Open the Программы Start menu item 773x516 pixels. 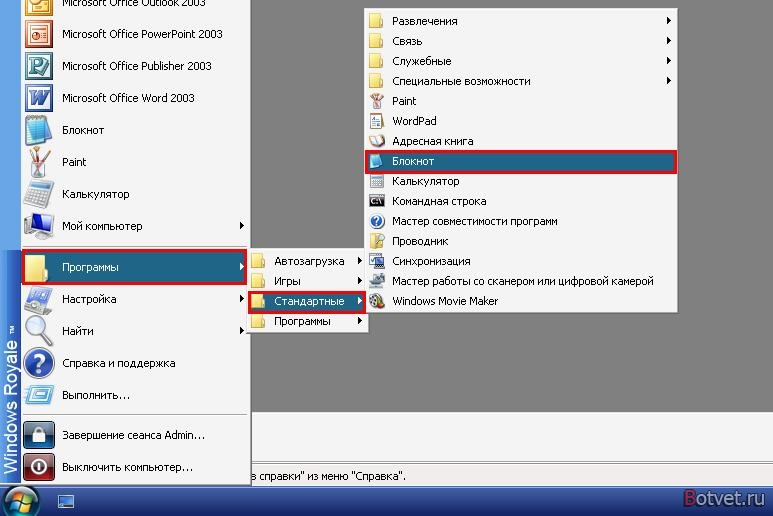point(134,267)
